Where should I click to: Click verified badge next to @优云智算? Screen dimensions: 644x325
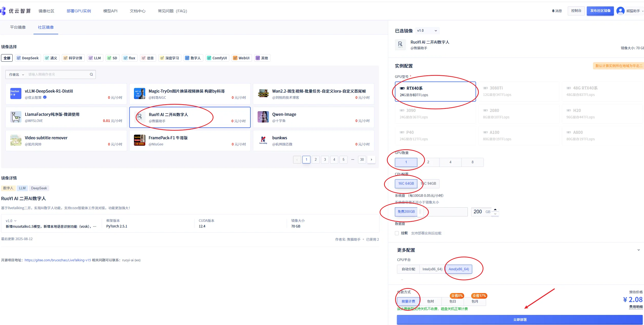coord(45,97)
